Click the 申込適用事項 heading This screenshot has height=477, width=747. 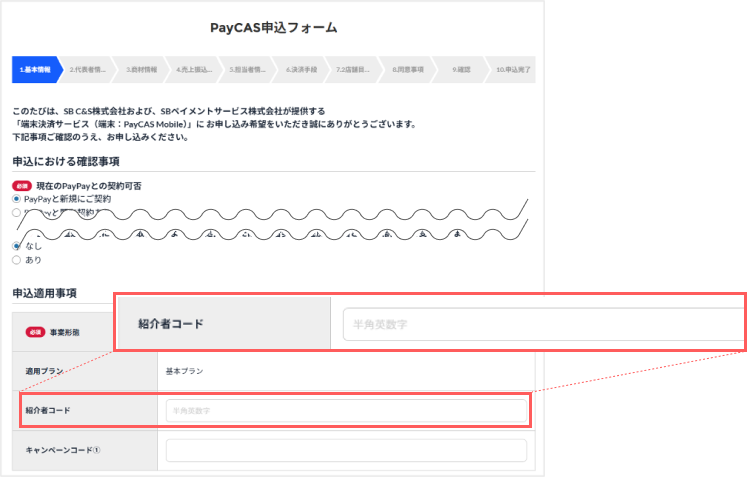point(44,293)
